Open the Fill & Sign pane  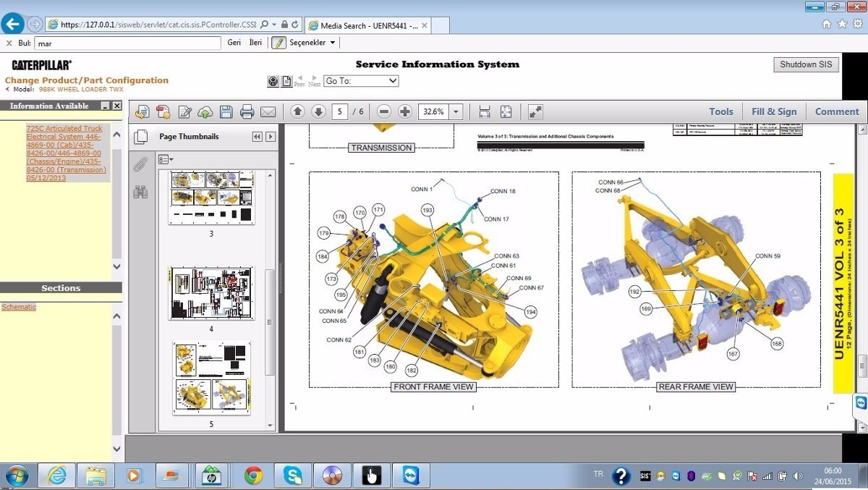tap(774, 111)
